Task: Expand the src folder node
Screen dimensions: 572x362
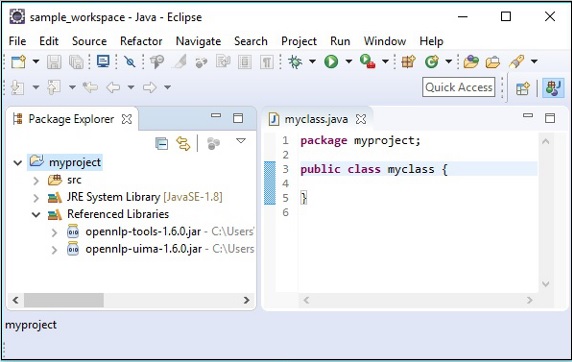Action: pos(36,180)
